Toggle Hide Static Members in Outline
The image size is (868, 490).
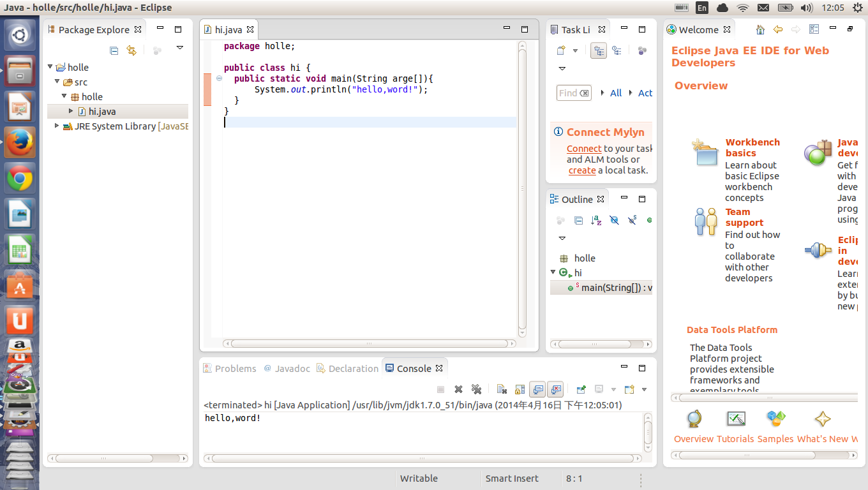click(x=632, y=220)
